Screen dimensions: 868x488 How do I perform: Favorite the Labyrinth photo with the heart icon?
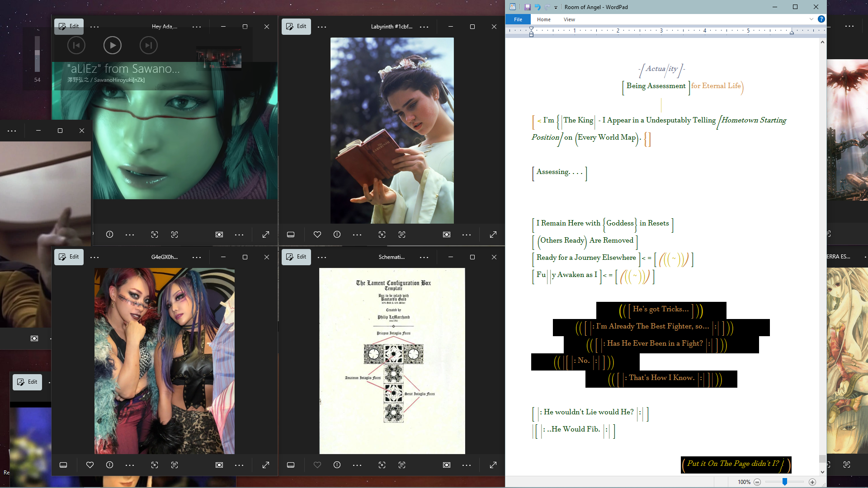[x=317, y=235]
